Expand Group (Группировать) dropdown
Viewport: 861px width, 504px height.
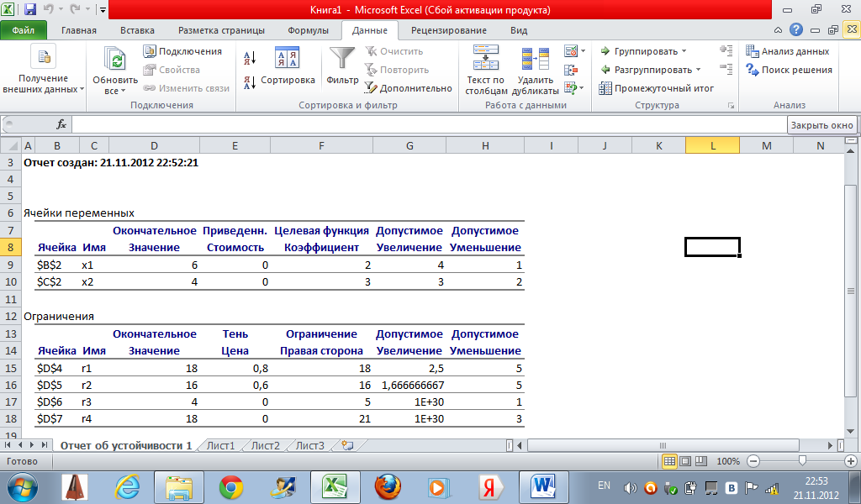(684, 51)
